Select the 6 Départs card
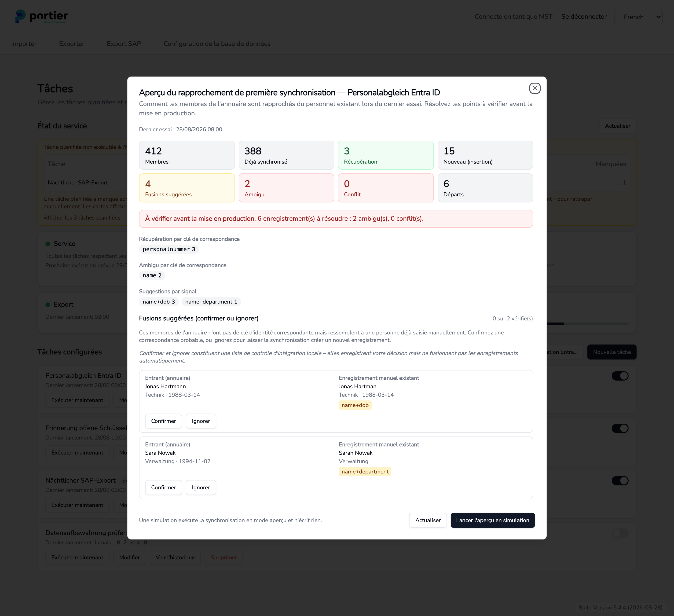 click(485, 188)
